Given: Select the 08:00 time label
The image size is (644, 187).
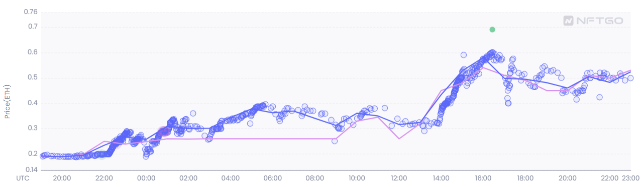Looking at the screenshot, I should tap(314, 178).
